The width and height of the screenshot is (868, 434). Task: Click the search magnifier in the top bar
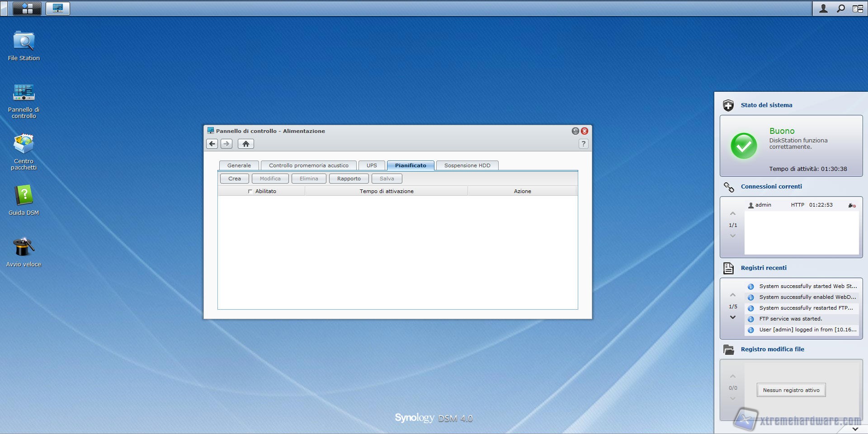tap(840, 8)
